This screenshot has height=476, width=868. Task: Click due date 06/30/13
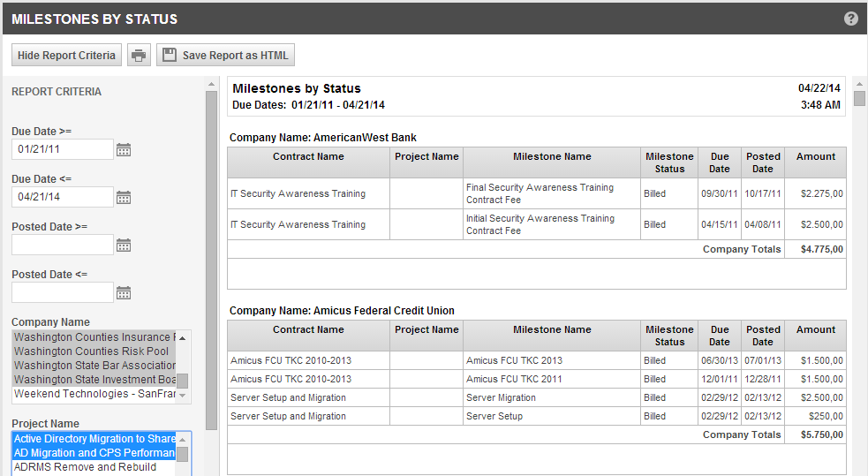pyautogui.click(x=720, y=360)
